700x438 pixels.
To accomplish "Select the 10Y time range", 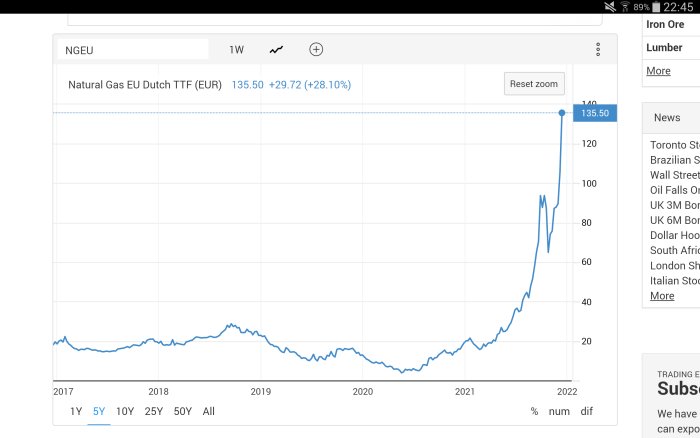I will tap(125, 411).
